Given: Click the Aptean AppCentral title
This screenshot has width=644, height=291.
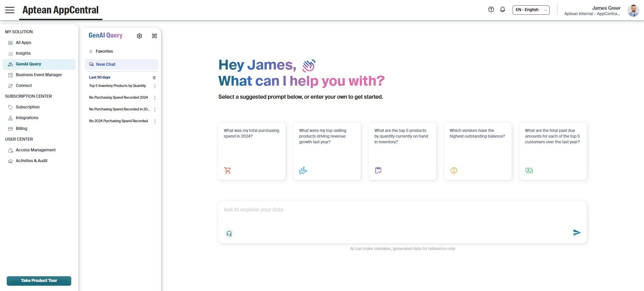Looking at the screenshot, I should [x=60, y=10].
